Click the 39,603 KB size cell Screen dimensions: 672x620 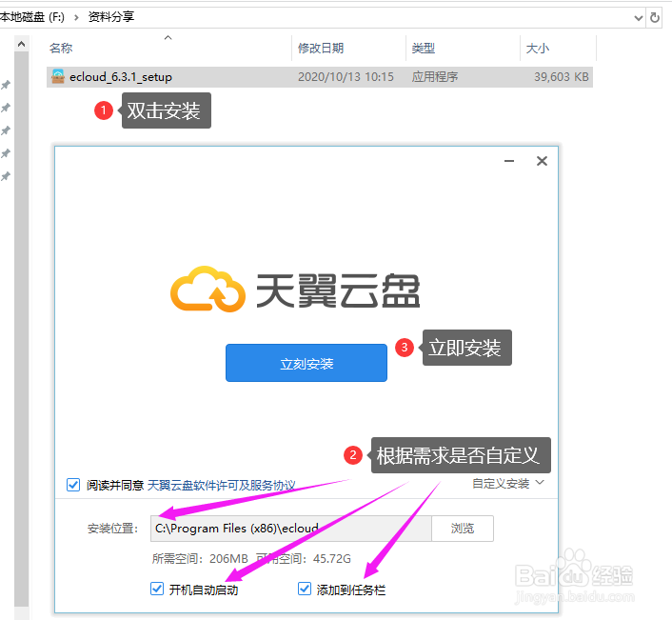tap(562, 77)
